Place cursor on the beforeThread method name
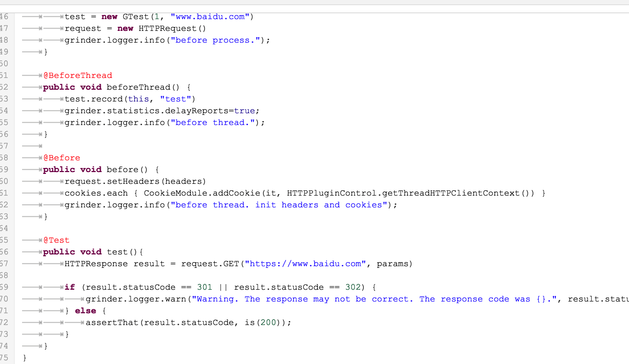Image resolution: width=629 pixels, height=364 pixels. tap(138, 87)
